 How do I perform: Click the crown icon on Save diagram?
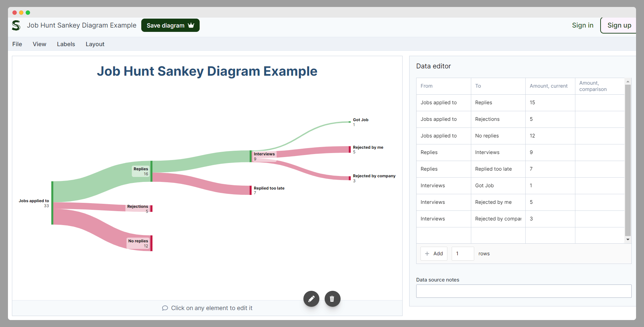(191, 25)
